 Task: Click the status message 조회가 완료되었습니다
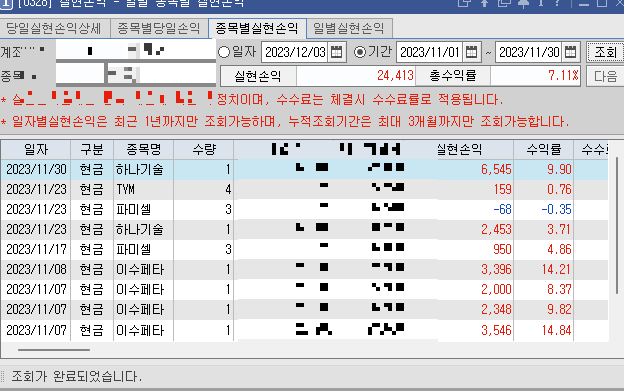coord(76,376)
